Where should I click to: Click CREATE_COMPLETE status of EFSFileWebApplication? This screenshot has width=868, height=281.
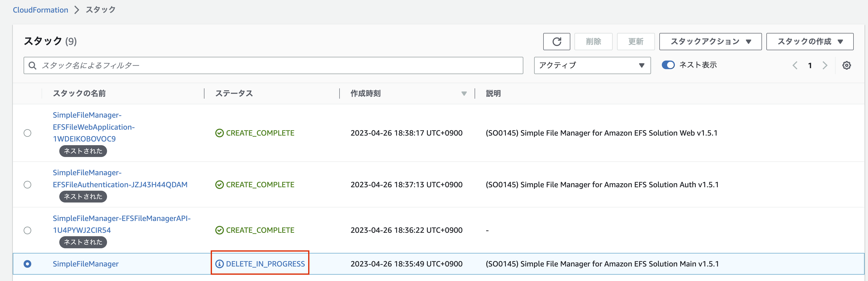[260, 133]
